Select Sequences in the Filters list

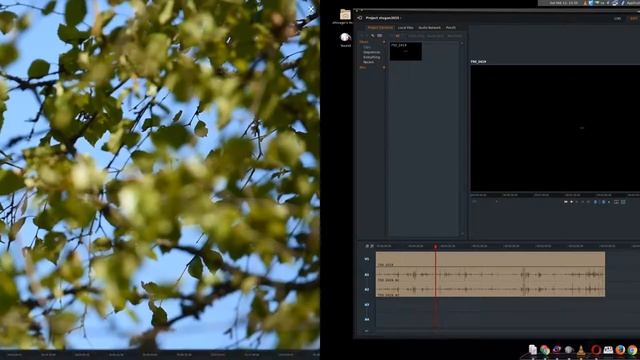[371, 52]
